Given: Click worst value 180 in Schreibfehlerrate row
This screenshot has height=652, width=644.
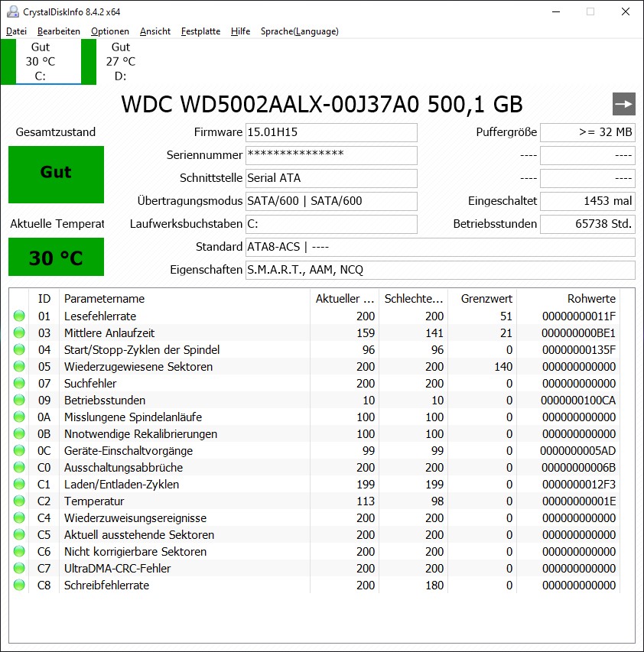Looking at the screenshot, I should click(x=434, y=585).
